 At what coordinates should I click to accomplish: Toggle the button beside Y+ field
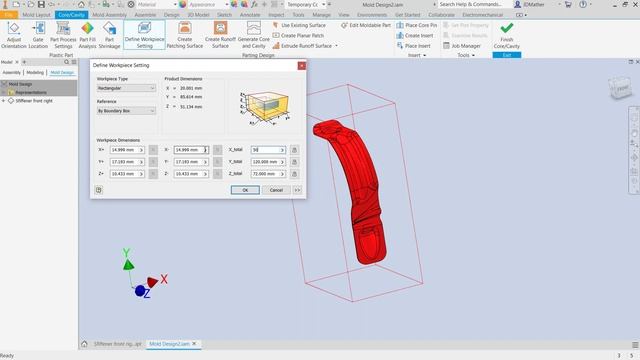153,162
